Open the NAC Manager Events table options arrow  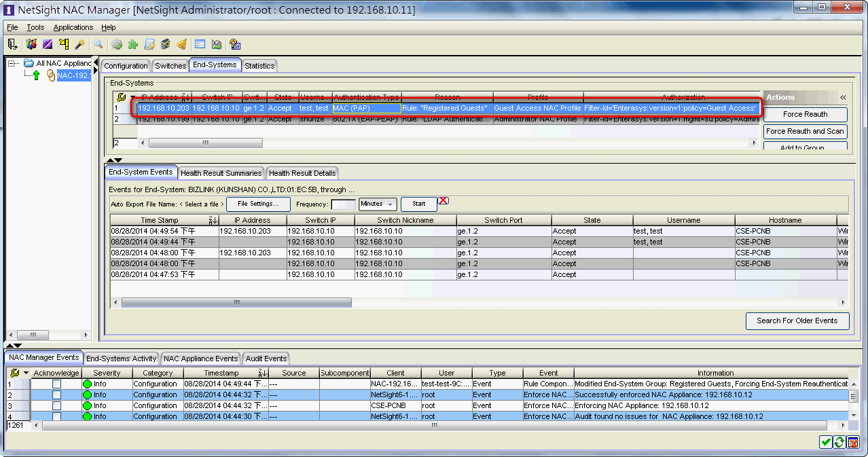[26, 373]
